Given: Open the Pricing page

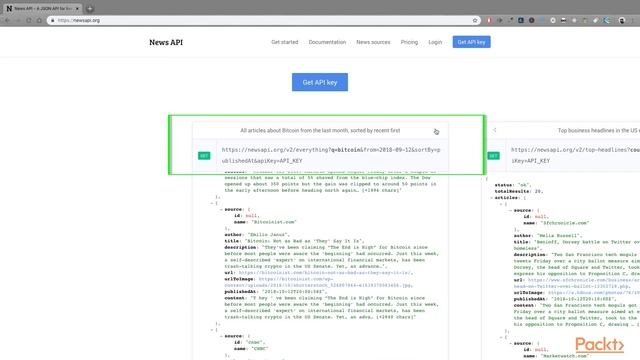Looking at the screenshot, I should point(409,42).
